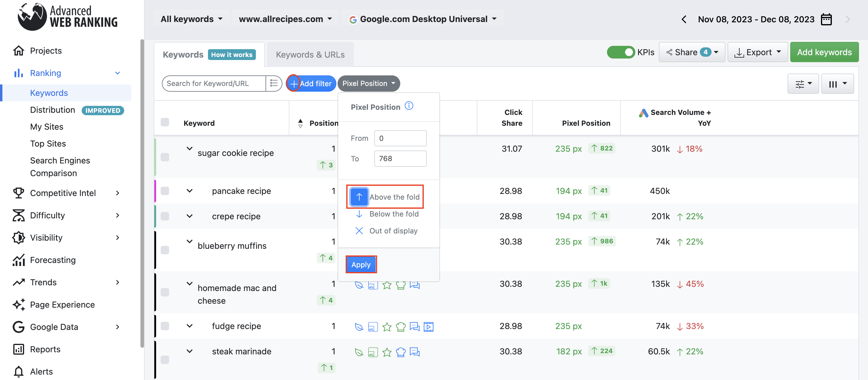The image size is (868, 380).
Task: Select the Out of display option
Action: click(x=386, y=231)
